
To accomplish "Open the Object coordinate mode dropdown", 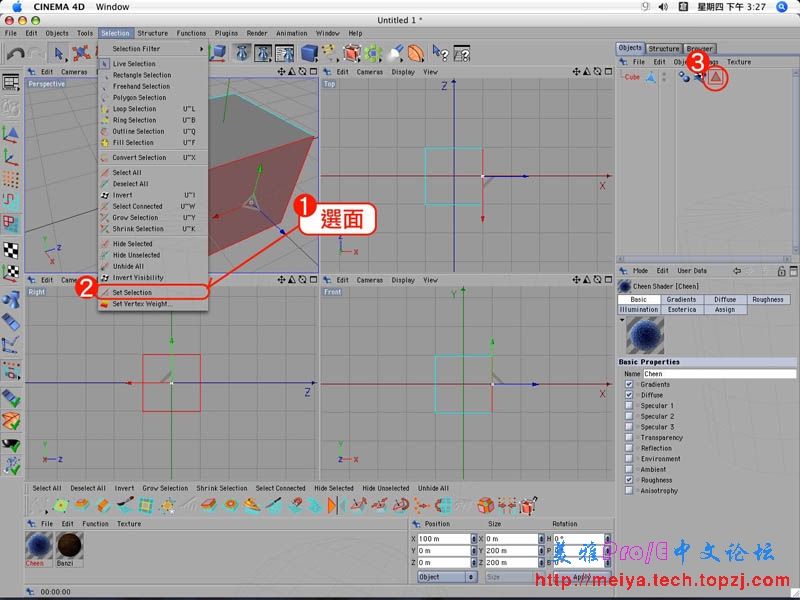I will (447, 577).
